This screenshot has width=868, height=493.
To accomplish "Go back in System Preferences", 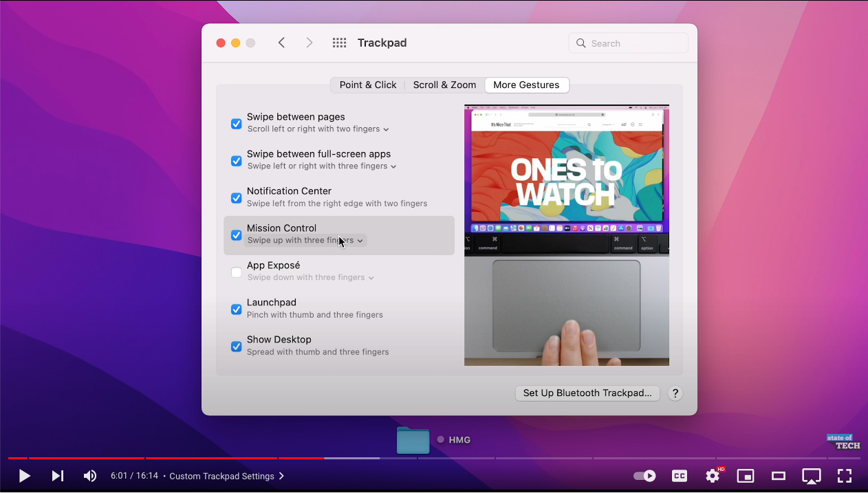I will (x=281, y=43).
